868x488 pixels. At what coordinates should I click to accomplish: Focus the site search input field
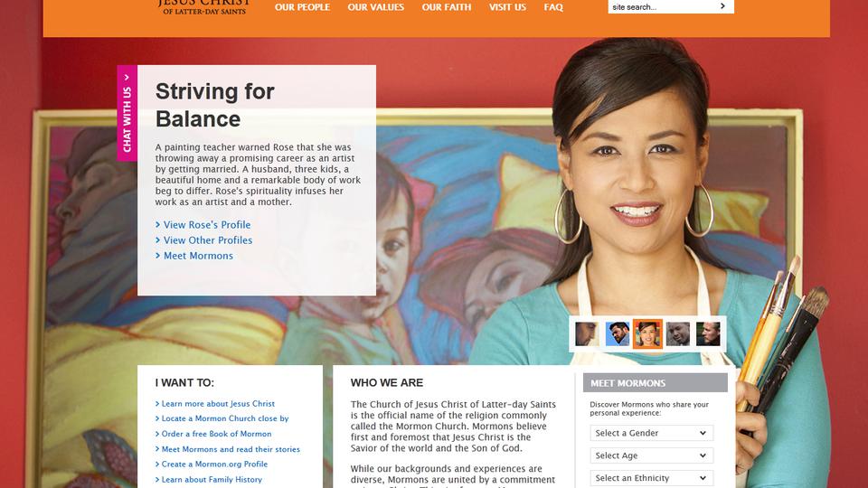(x=662, y=6)
